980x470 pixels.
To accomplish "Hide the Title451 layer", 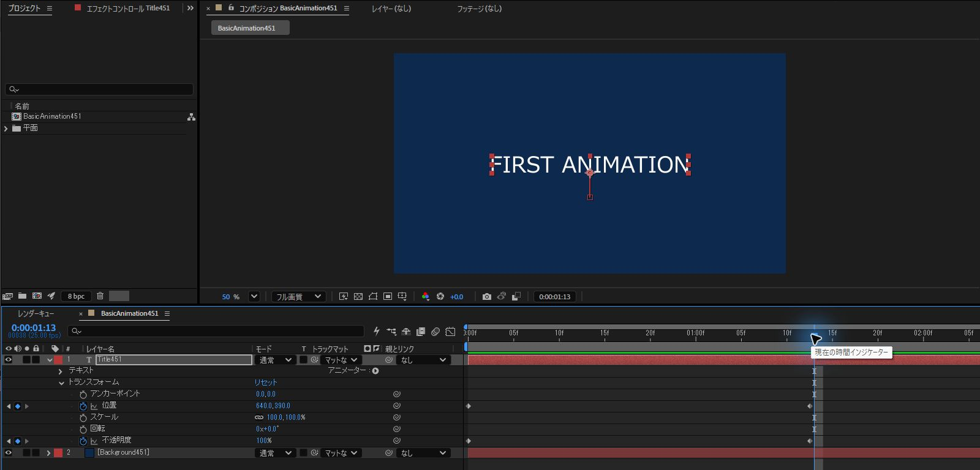I will click(x=9, y=360).
